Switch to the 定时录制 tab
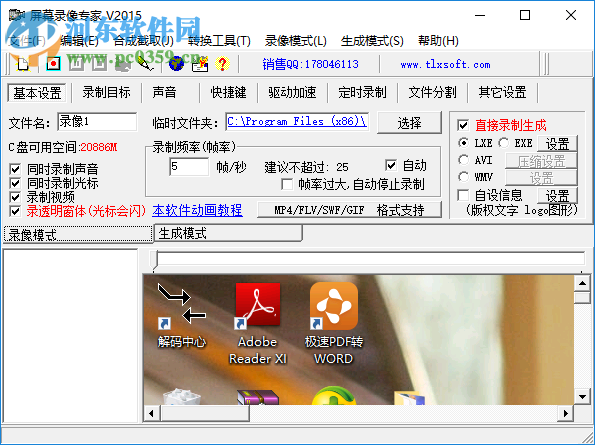 (x=362, y=93)
